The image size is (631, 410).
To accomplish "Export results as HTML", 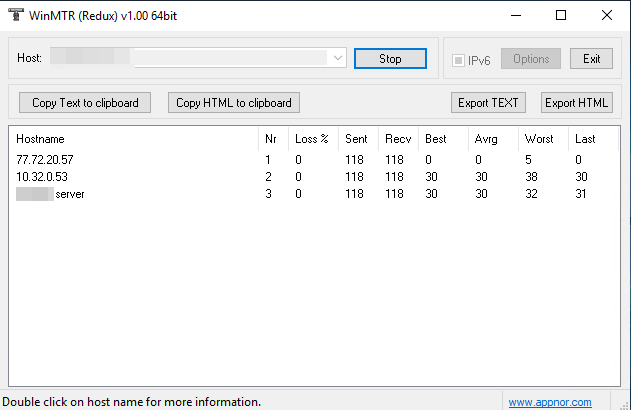I will point(576,102).
